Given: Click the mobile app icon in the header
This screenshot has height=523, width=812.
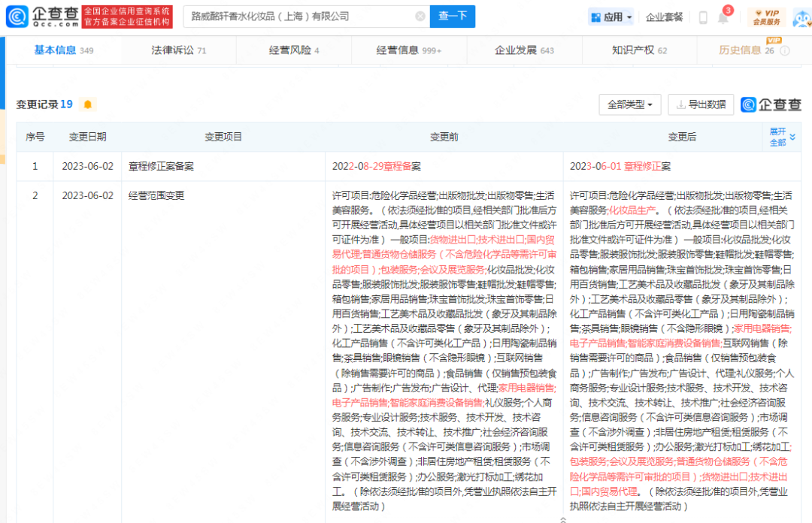Looking at the screenshot, I should (x=702, y=17).
